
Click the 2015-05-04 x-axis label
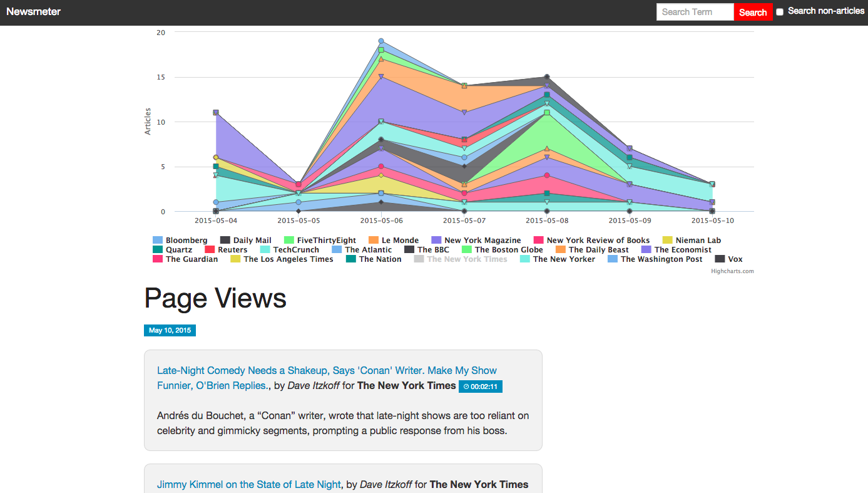(216, 221)
